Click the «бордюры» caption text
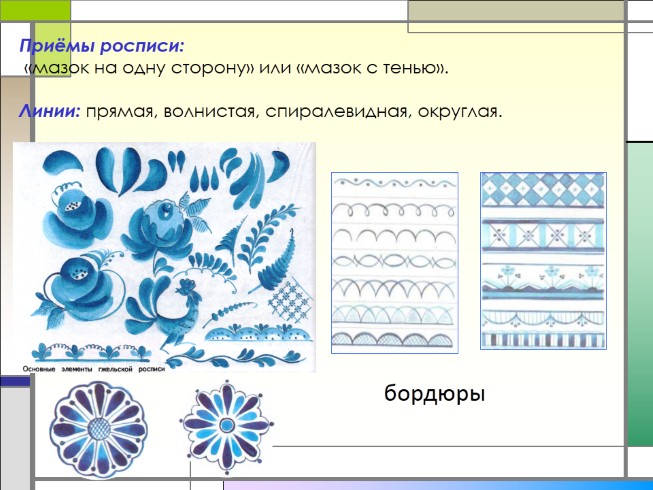 pos(434,394)
